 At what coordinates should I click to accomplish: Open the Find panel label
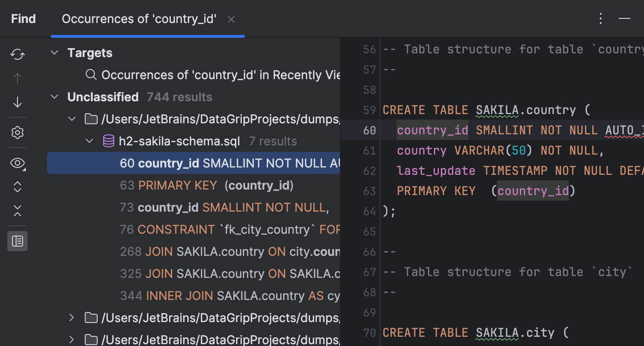tap(23, 18)
